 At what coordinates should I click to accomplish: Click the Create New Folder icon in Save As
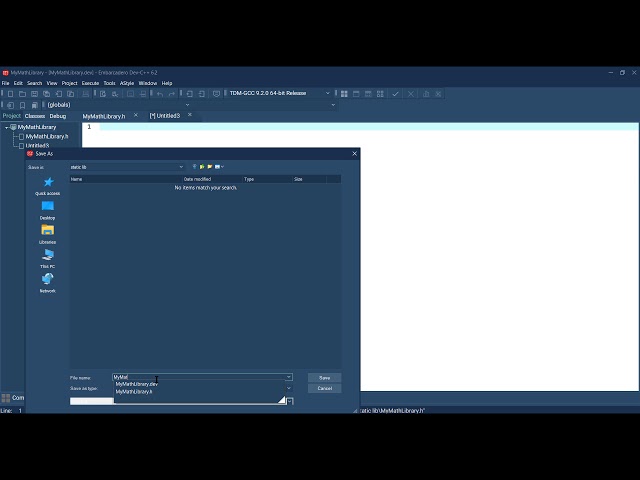click(209, 167)
